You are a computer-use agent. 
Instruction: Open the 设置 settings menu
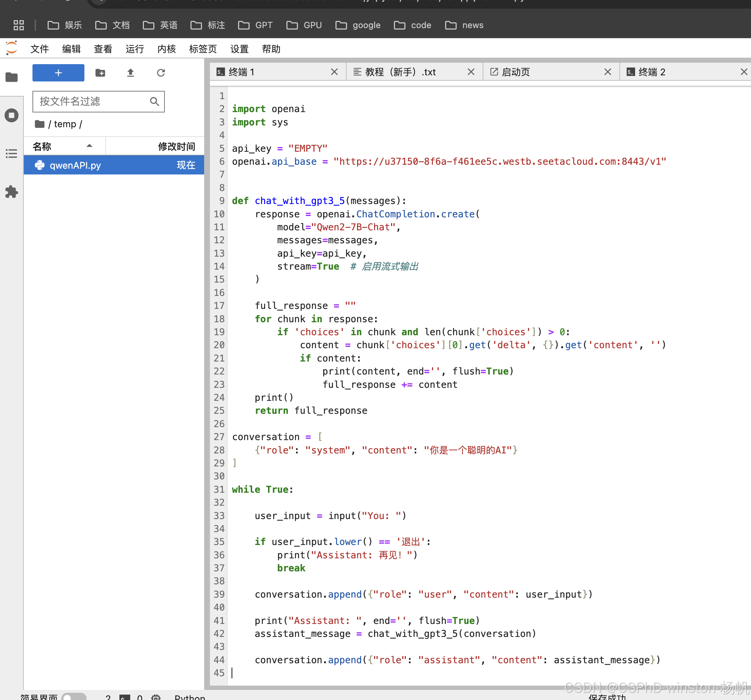pyautogui.click(x=239, y=49)
